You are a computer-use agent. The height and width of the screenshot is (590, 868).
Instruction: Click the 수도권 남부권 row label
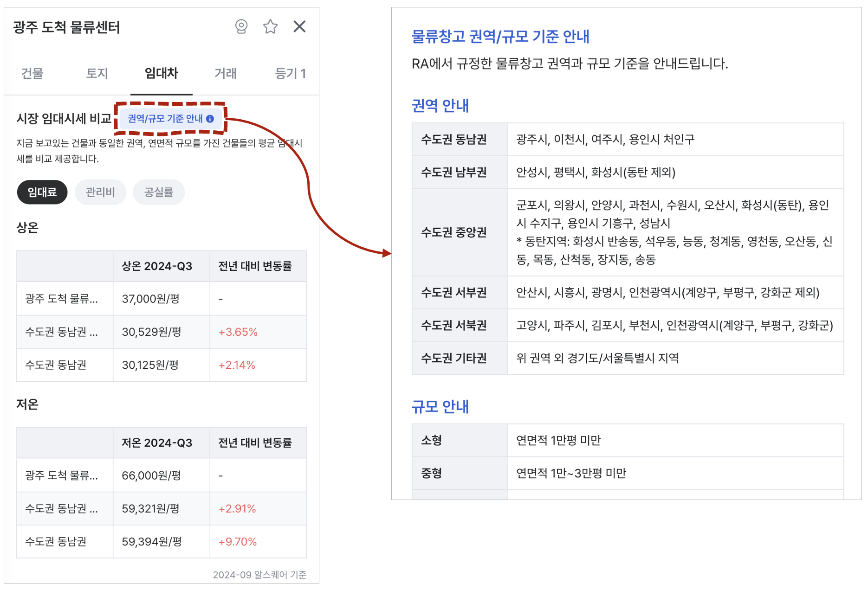pyautogui.click(x=454, y=173)
